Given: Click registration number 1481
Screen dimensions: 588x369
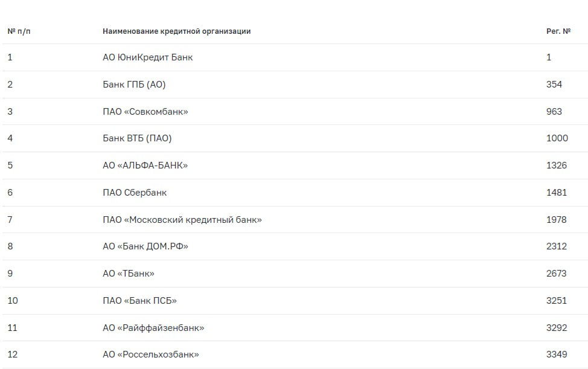Looking at the screenshot, I should click(x=556, y=193).
